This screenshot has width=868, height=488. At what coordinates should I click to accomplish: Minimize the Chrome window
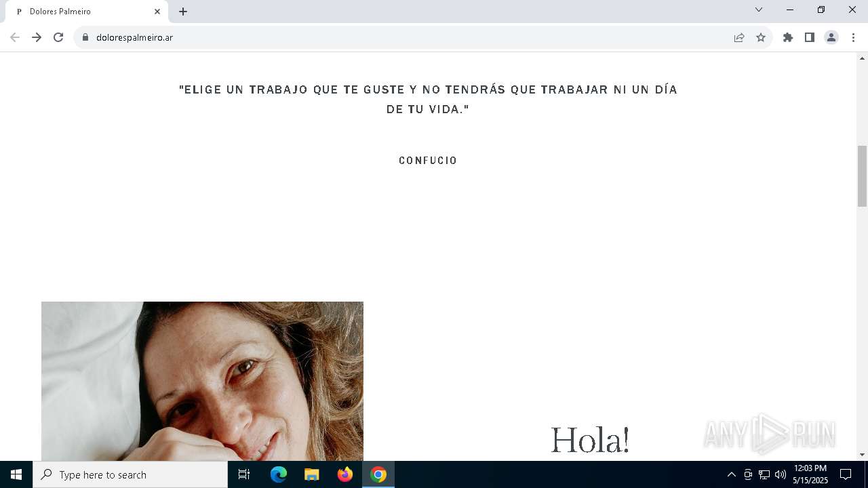coord(790,9)
